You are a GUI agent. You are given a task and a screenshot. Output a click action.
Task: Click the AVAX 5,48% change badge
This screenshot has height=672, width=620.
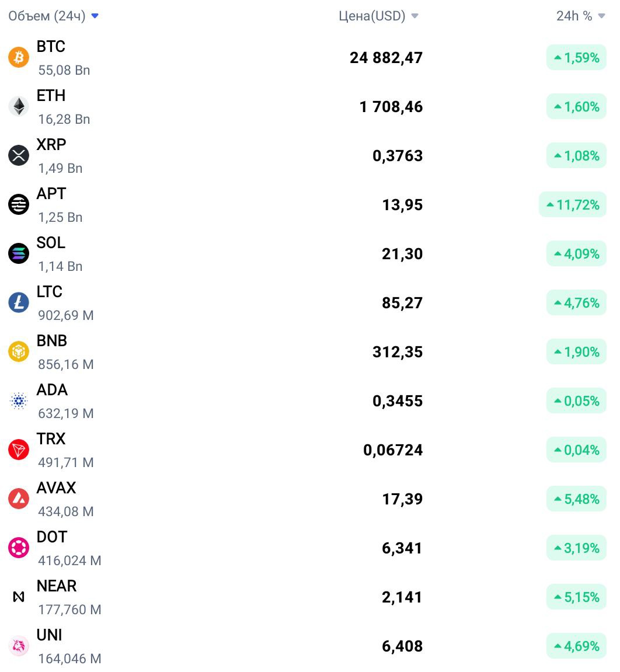(x=576, y=499)
